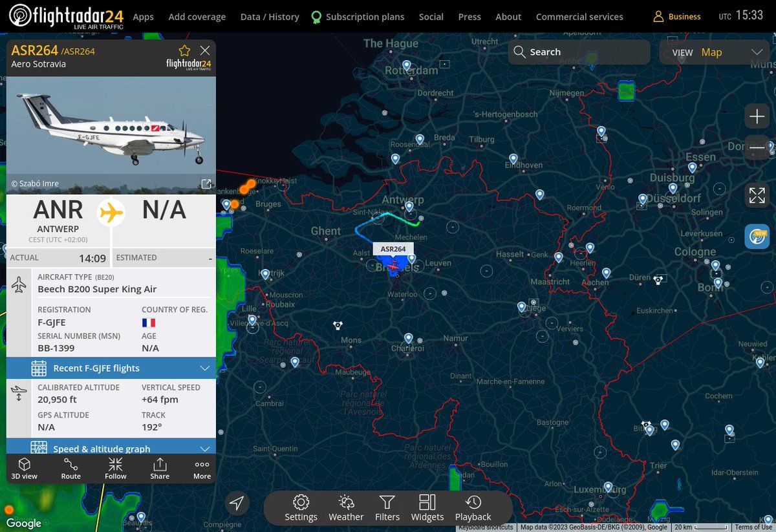Click the Eindhoven airport pin
776x532 pixels.
coord(513,159)
